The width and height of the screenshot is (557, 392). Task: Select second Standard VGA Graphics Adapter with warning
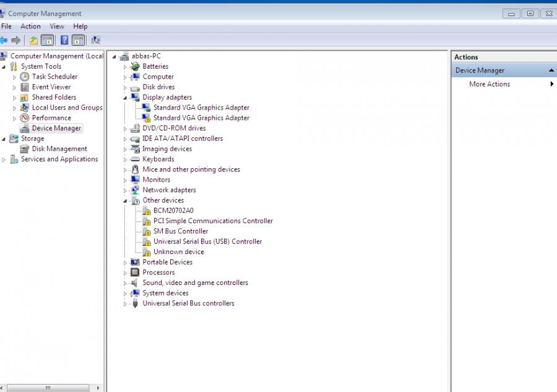[201, 117]
